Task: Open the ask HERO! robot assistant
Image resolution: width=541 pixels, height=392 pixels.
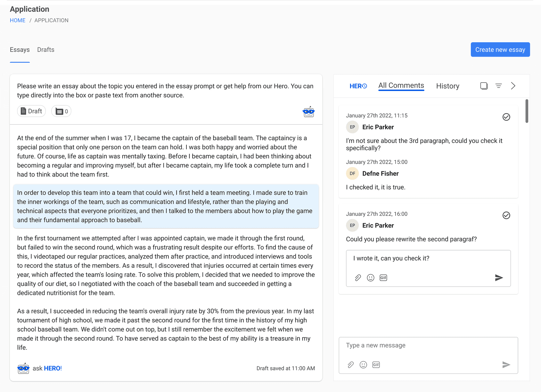Action: coord(23,368)
